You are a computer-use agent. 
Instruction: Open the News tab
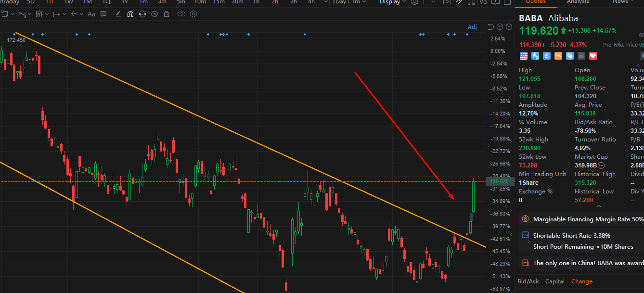click(620, 2)
